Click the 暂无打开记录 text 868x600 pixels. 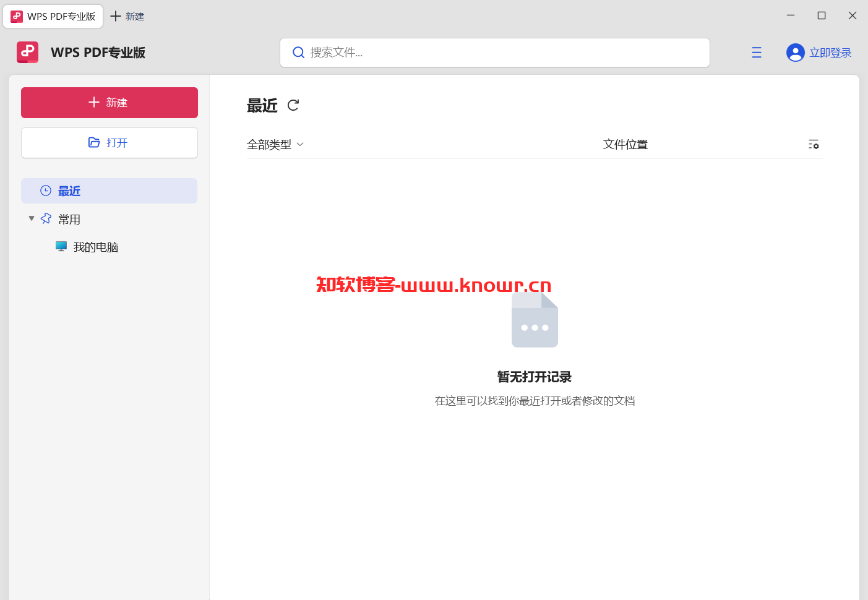(535, 377)
